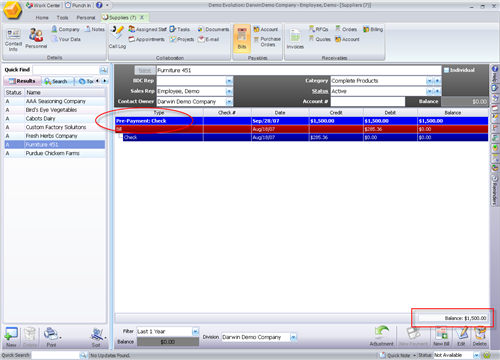The height and width of the screenshot is (360, 500).
Task: Click the Print icon in left panel
Action: 51,337
